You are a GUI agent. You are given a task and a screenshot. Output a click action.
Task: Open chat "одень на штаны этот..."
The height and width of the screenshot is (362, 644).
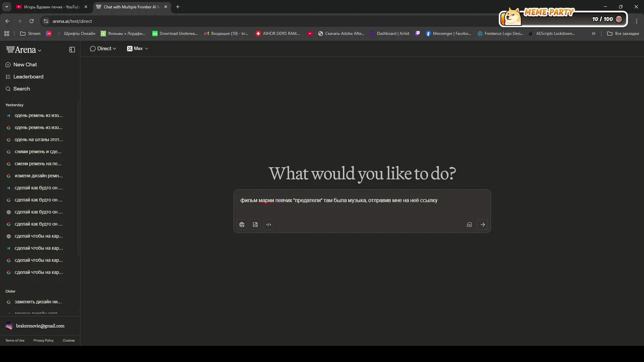(39, 140)
